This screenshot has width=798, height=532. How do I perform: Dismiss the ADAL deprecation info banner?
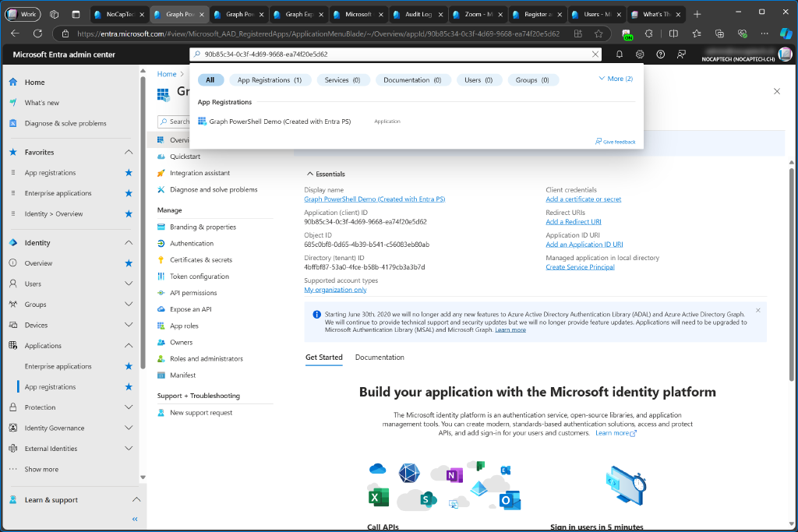pyautogui.click(x=757, y=310)
